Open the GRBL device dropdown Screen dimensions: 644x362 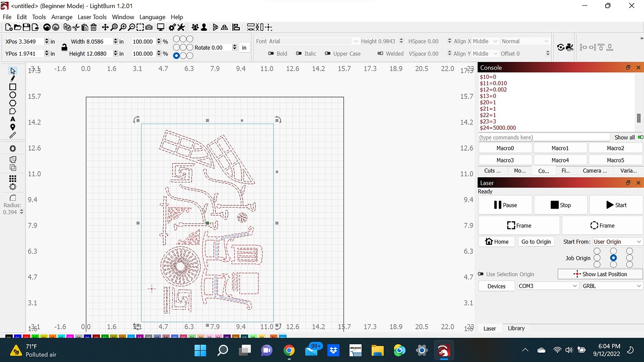point(611,286)
